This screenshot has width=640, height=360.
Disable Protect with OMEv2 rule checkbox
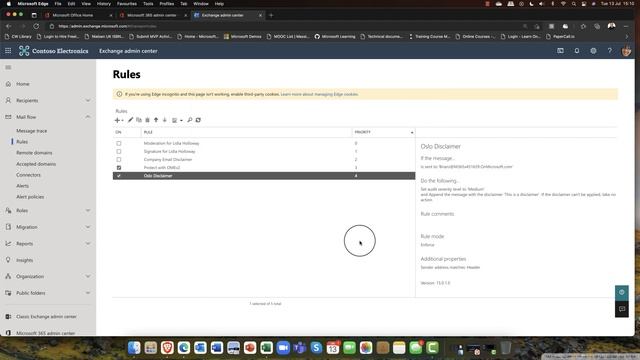119,168
